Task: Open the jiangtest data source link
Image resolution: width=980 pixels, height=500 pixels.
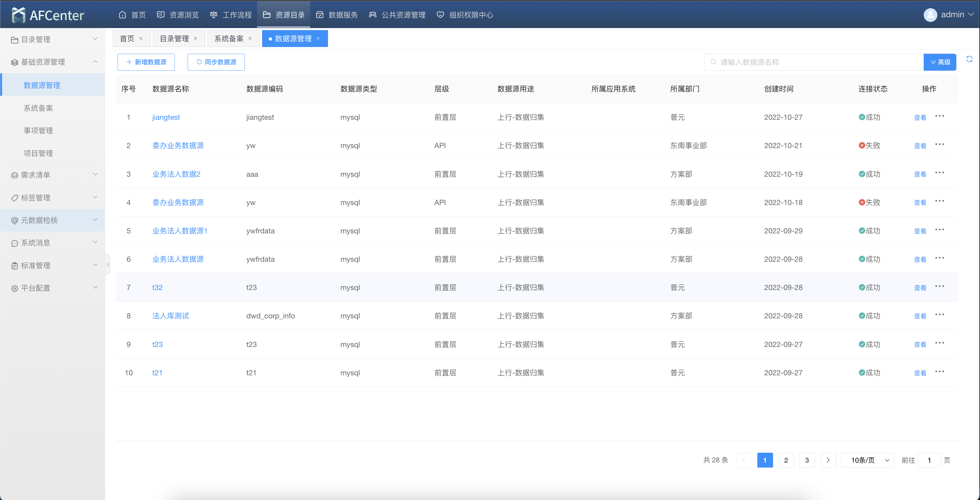Action: coord(166,117)
